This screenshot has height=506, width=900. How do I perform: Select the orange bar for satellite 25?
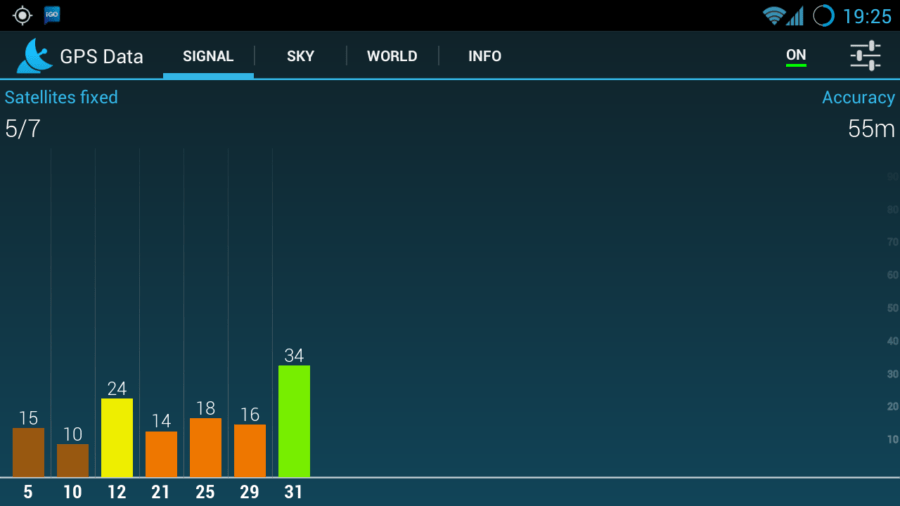point(205,447)
